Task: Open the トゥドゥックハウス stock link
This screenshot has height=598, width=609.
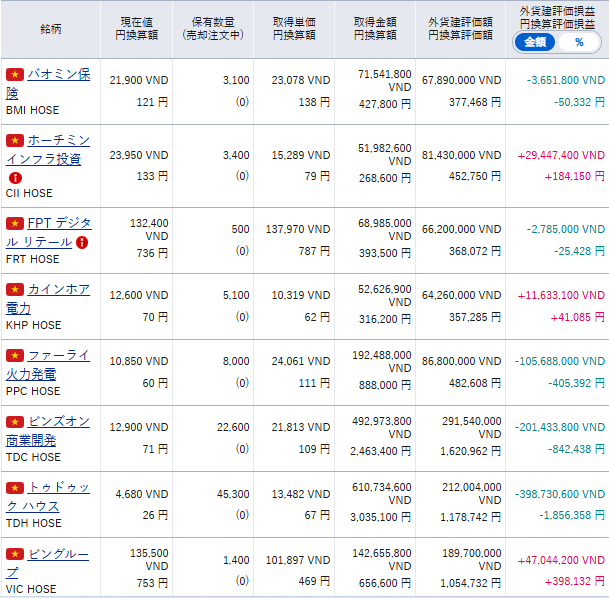Action: [58, 488]
